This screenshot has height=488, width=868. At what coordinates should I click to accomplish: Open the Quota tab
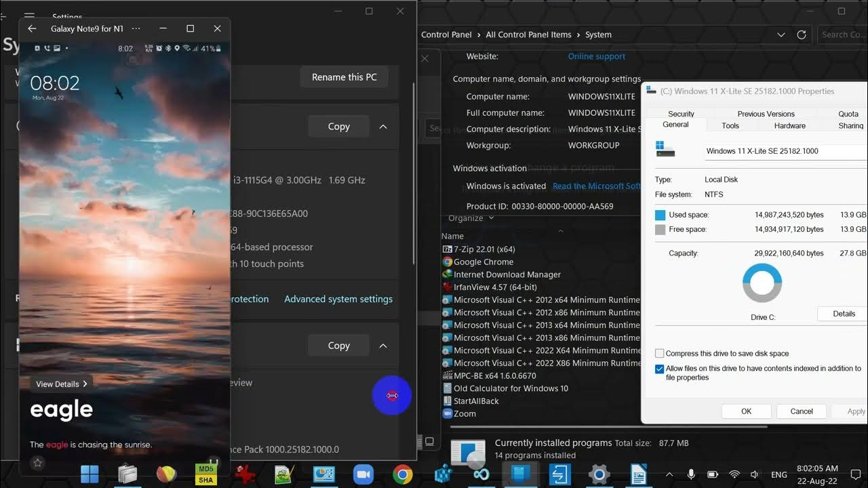click(848, 114)
